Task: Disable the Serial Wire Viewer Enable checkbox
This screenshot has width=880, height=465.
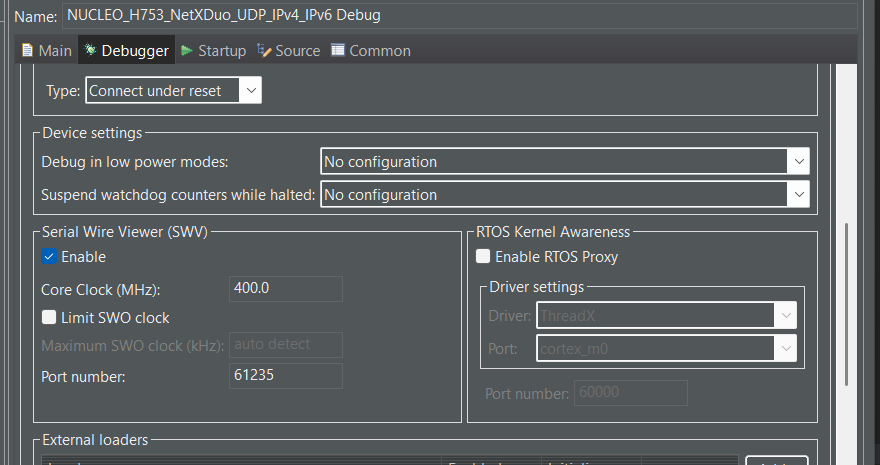Action: [x=49, y=257]
